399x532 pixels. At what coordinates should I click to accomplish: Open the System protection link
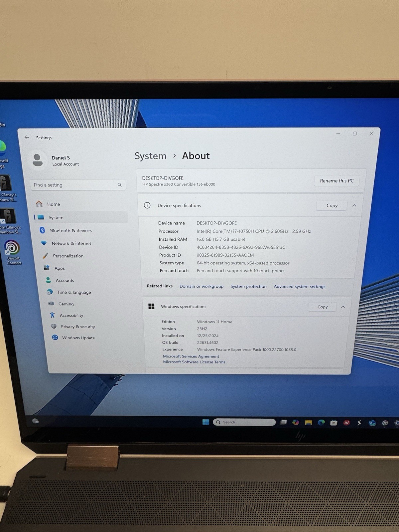249,286
